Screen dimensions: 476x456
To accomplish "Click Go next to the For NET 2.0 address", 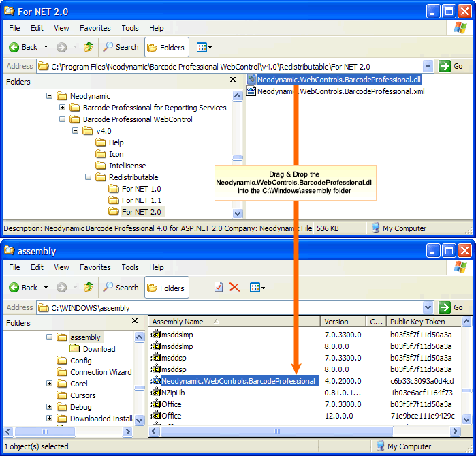I will coord(451,66).
